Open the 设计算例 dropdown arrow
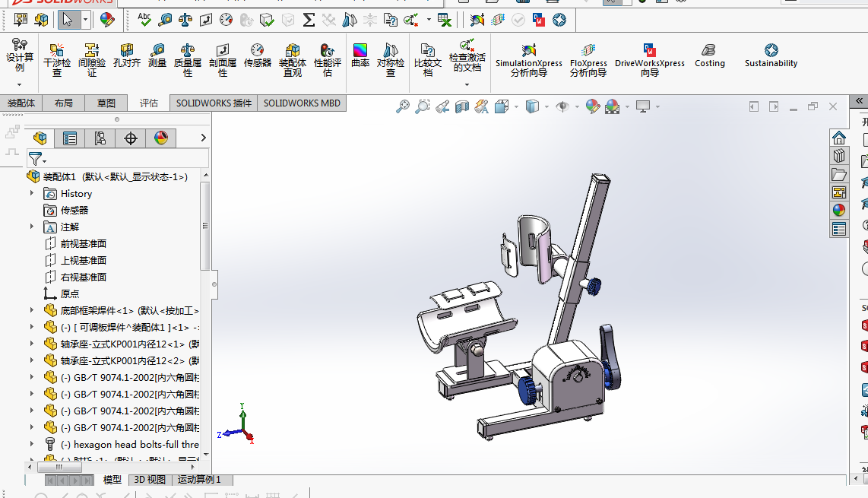Screen dimensions: 868x498 [x=19, y=84]
